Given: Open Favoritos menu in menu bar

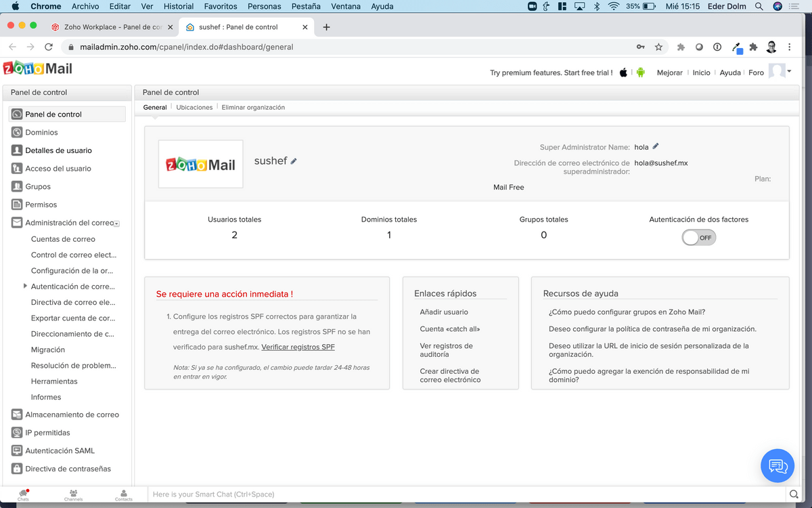Looking at the screenshot, I should [x=221, y=6].
